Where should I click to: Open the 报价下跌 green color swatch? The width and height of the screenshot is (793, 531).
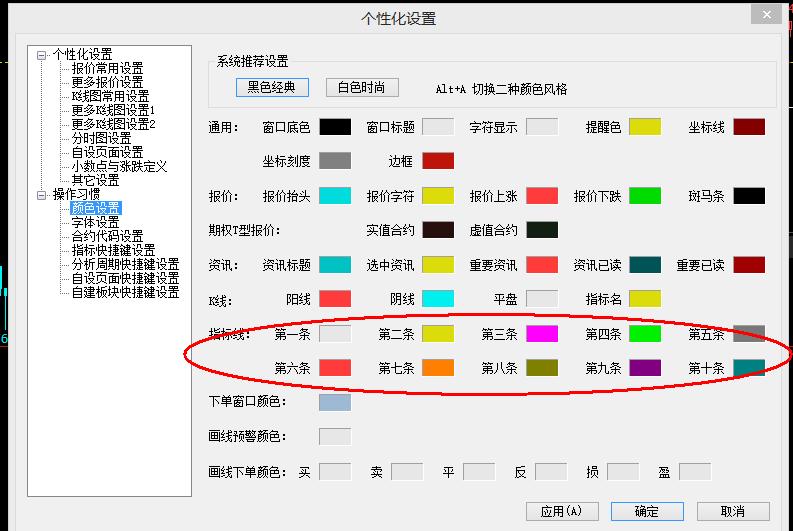coord(645,196)
